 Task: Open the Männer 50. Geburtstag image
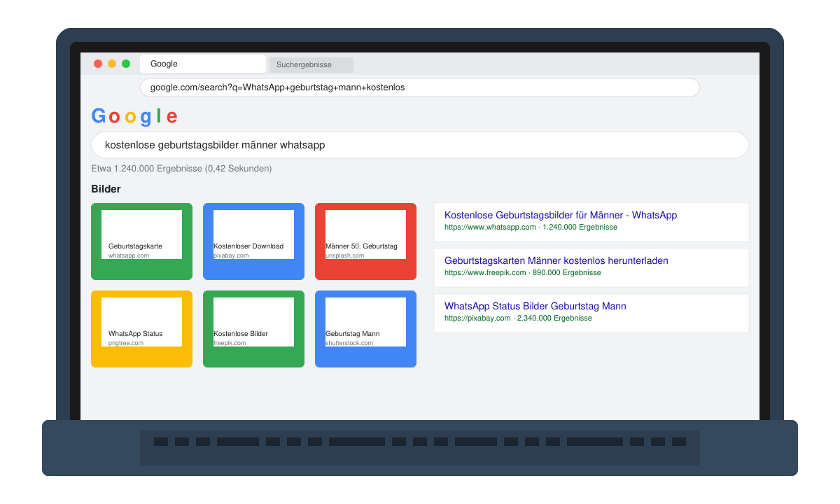(365, 241)
